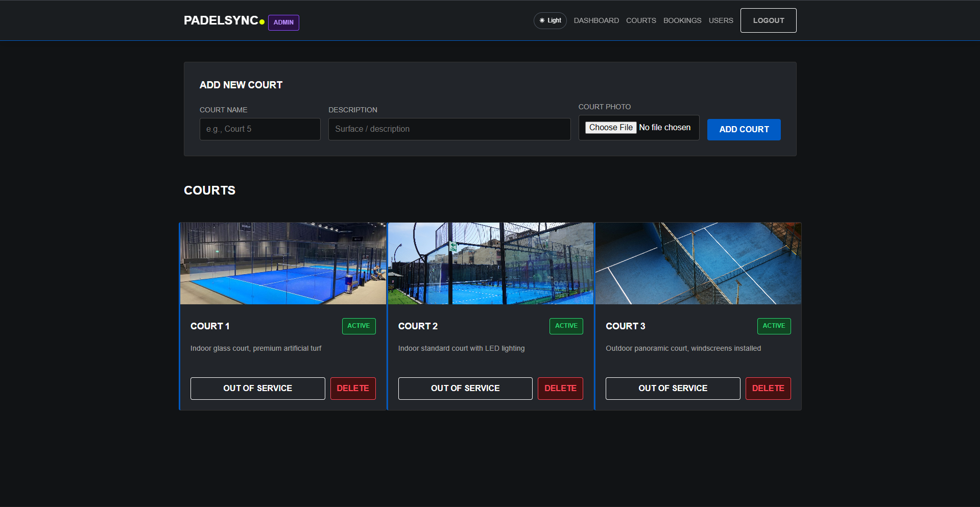Click the Court 1 title
The image size is (980, 507).
point(210,326)
